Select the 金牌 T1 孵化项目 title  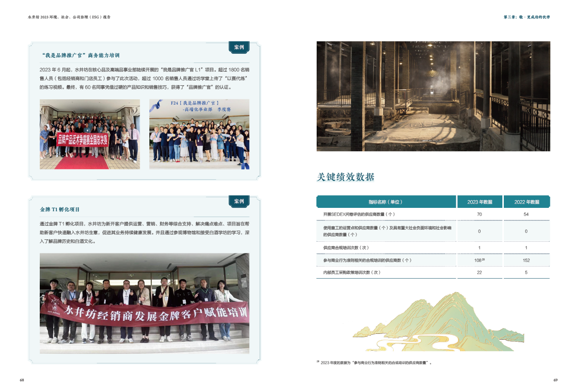(60, 210)
